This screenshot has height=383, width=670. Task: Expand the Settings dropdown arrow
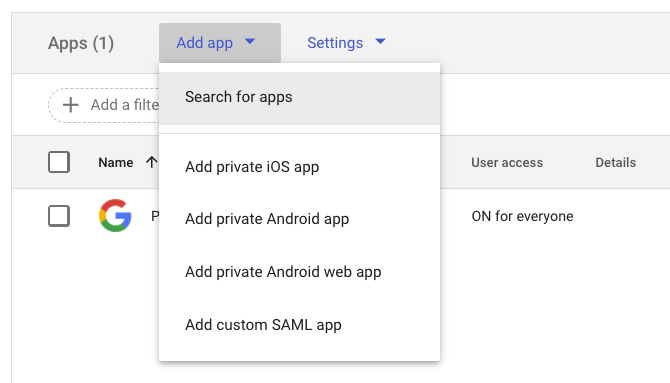click(380, 41)
